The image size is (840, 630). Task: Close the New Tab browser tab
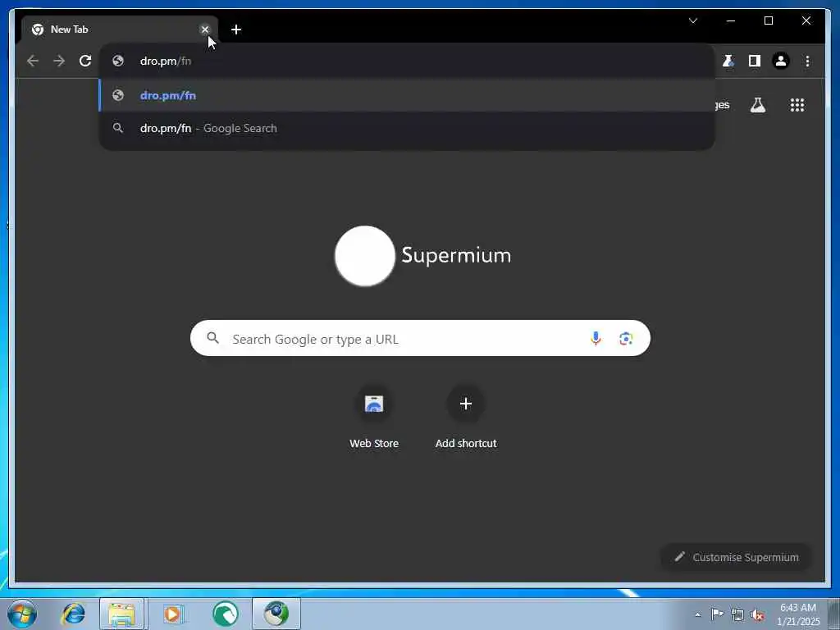204,30
